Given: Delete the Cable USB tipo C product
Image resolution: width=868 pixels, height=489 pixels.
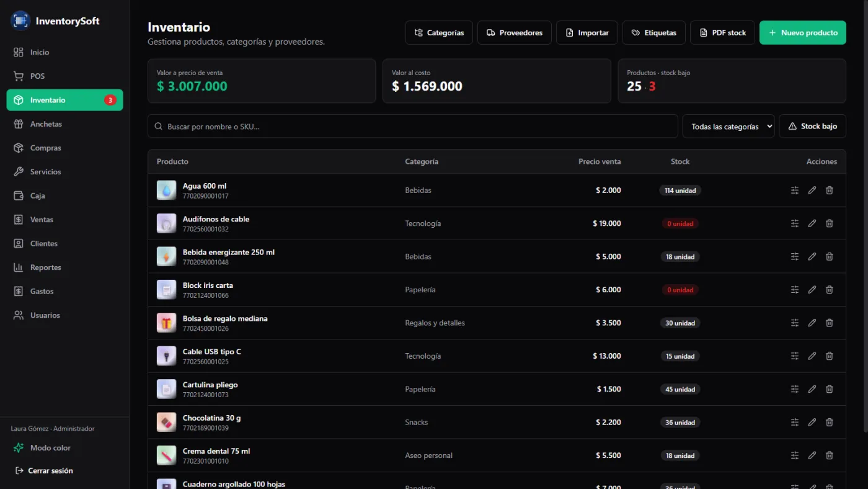Looking at the screenshot, I should (x=830, y=356).
